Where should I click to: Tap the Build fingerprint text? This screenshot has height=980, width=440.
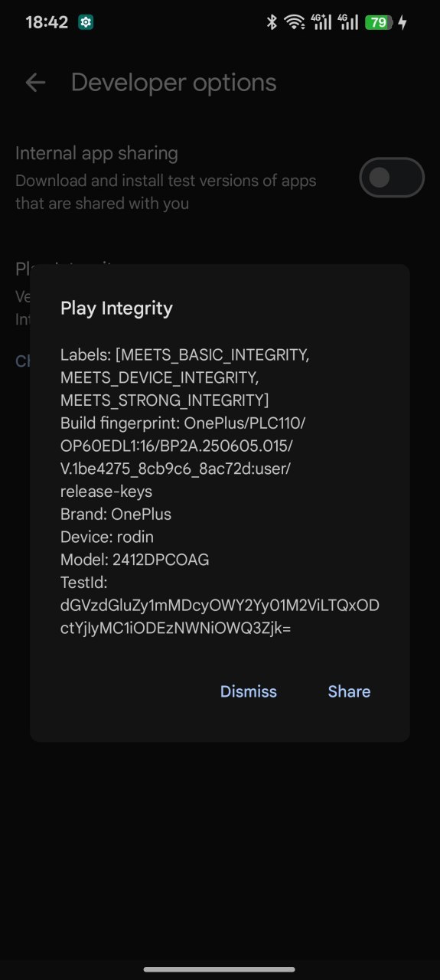[178, 457]
